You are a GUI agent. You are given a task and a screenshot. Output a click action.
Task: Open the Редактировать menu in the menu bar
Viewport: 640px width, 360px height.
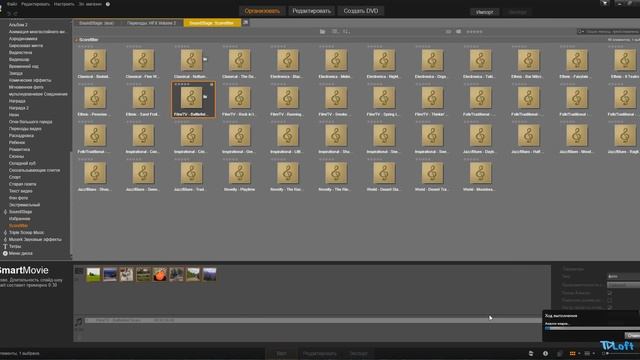[x=36, y=4]
